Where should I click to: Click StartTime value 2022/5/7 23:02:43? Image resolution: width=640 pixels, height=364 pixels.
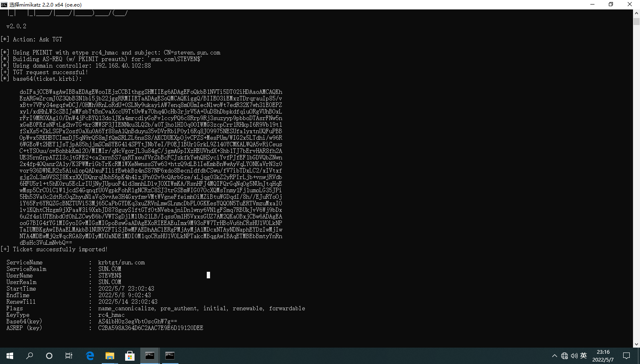[x=126, y=289]
